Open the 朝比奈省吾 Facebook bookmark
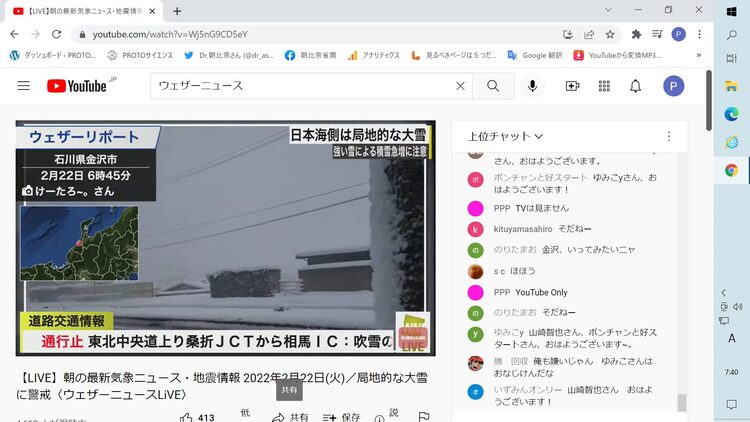 pyautogui.click(x=310, y=55)
